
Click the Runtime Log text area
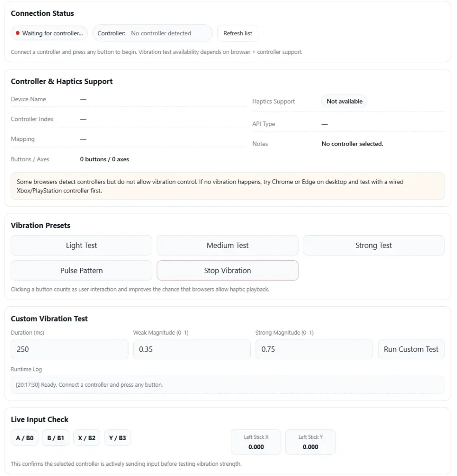[228, 385]
